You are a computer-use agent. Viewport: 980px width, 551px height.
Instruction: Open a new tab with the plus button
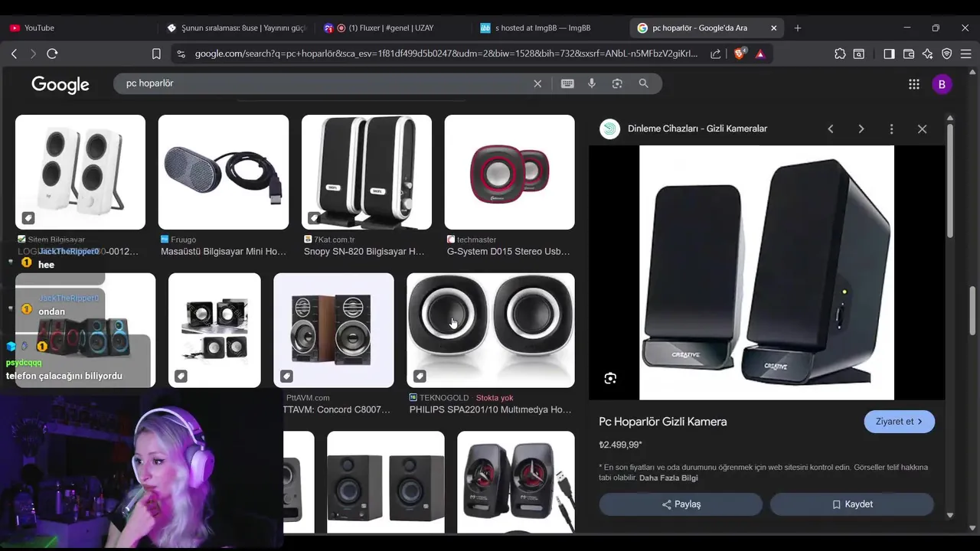(798, 28)
